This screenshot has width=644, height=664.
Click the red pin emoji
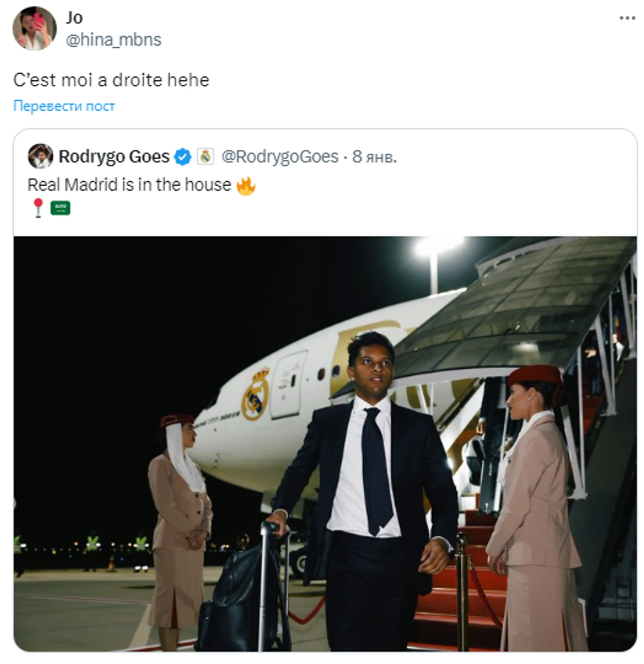click(38, 208)
